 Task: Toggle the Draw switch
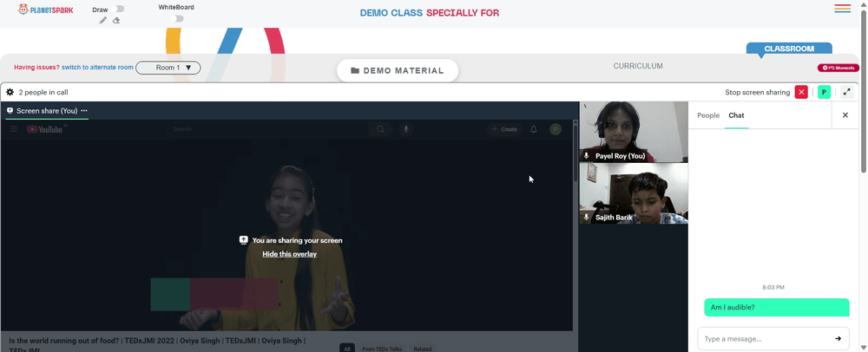pos(117,9)
